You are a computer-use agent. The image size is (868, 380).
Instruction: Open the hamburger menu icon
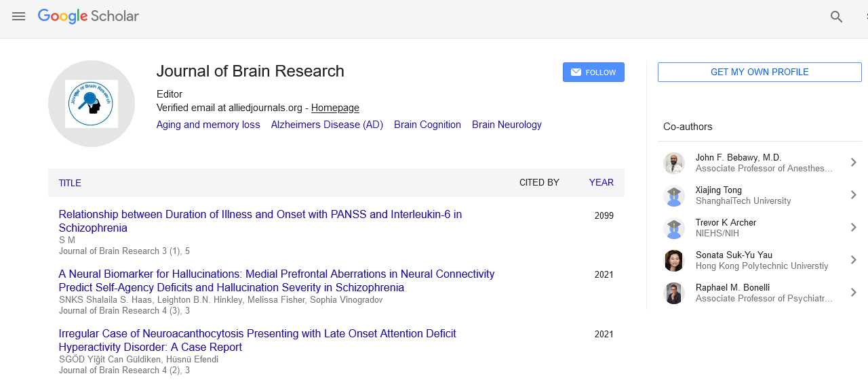(18, 16)
